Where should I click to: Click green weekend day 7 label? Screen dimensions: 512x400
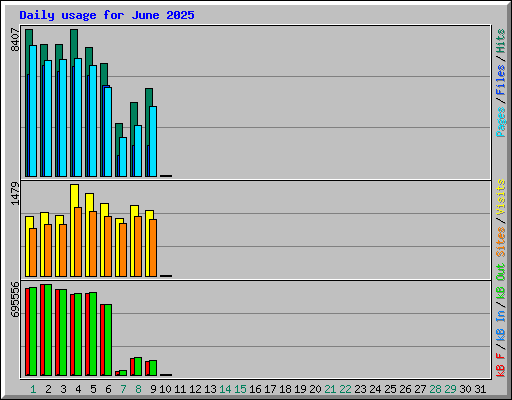click(123, 389)
